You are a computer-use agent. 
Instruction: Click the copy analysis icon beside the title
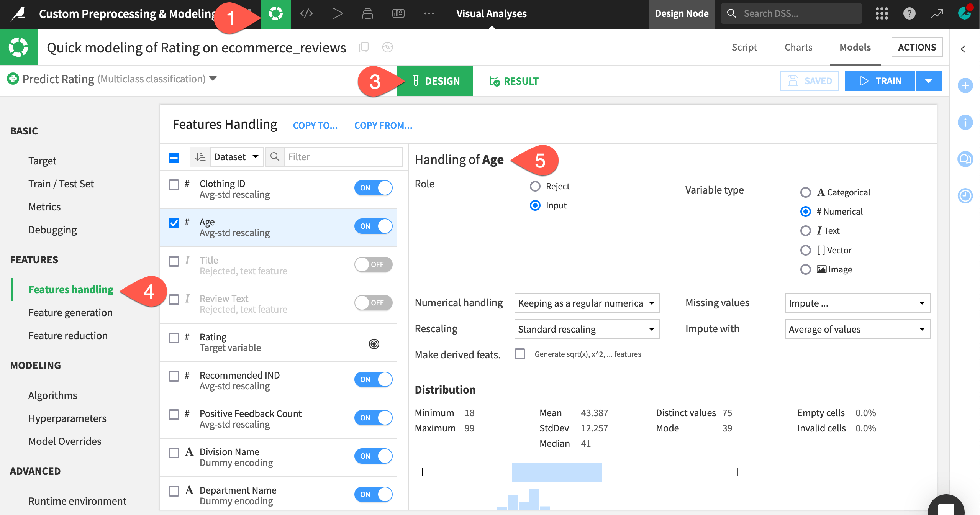364,47
